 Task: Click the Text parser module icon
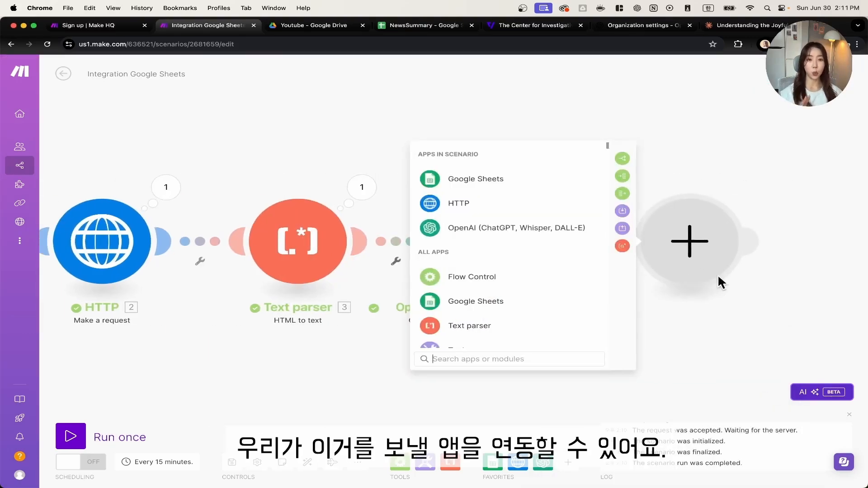[x=298, y=241]
